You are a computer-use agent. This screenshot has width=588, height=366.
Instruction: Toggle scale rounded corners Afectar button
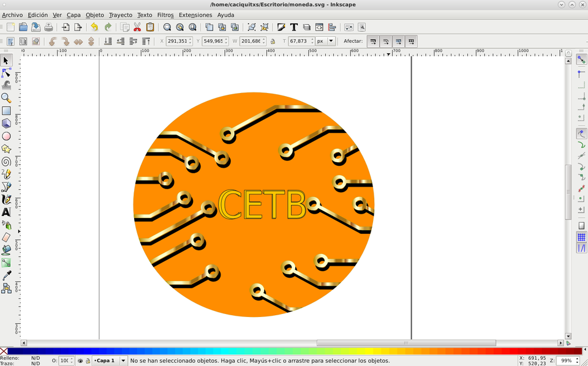386,41
